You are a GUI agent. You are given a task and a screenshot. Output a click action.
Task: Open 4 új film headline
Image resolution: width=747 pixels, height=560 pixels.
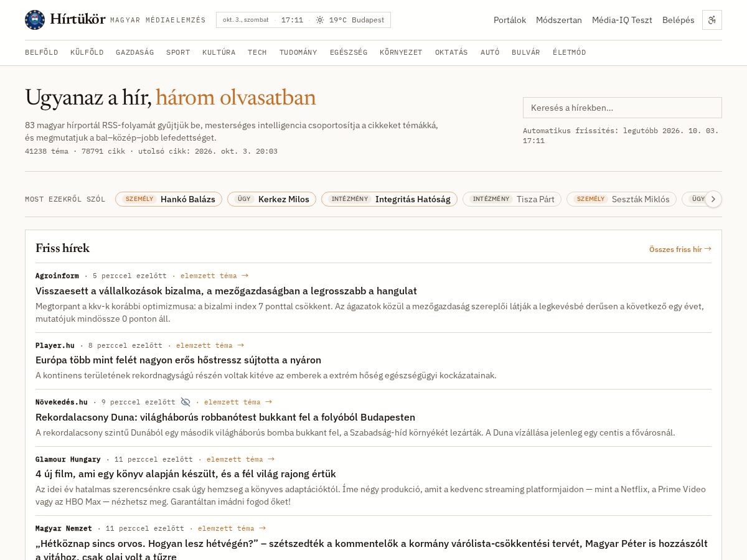(186, 474)
